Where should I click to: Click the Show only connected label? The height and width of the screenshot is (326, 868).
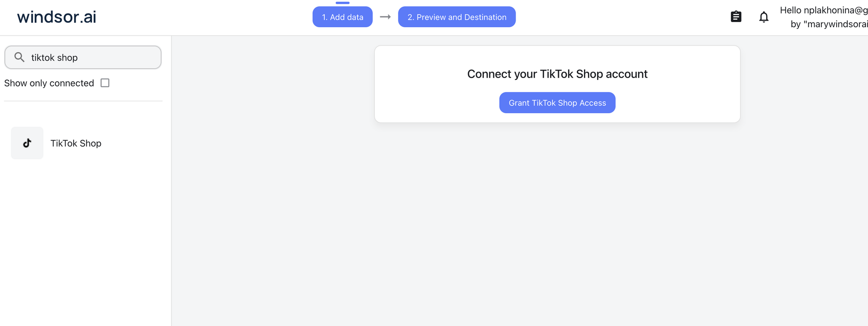point(49,83)
